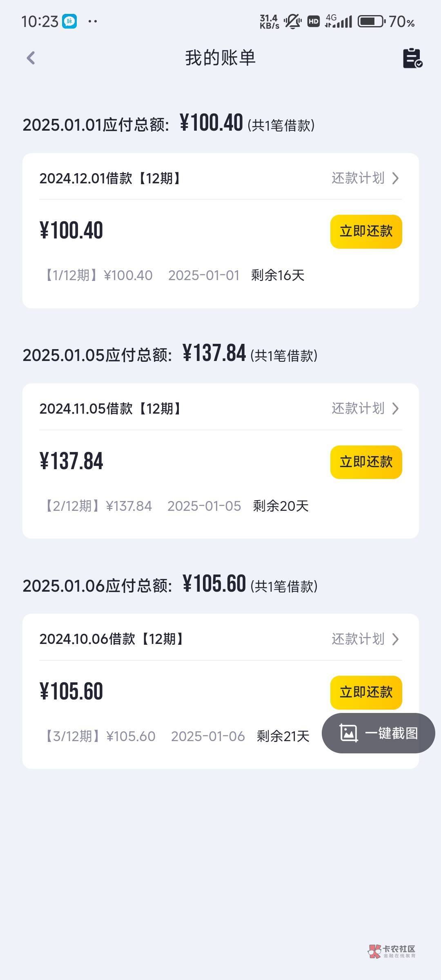The image size is (441, 980).
Task: Tap the one-key screenshot image icon
Action: [x=348, y=733]
